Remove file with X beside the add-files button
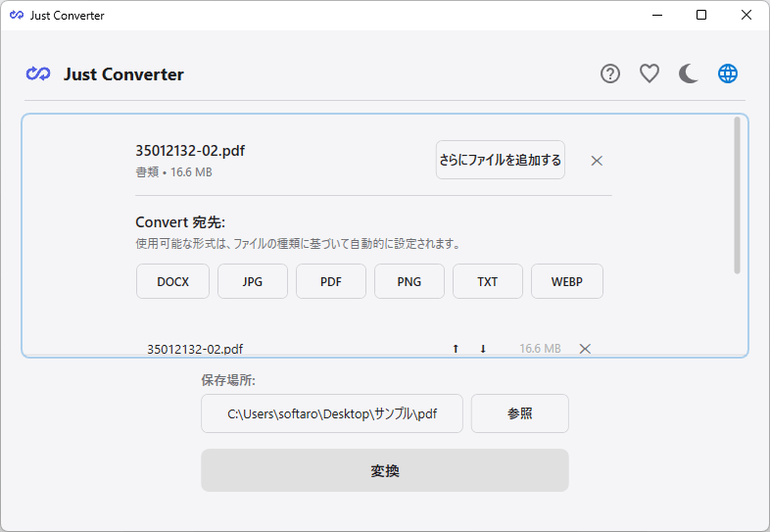Viewport: 770px width, 532px height. [x=597, y=161]
